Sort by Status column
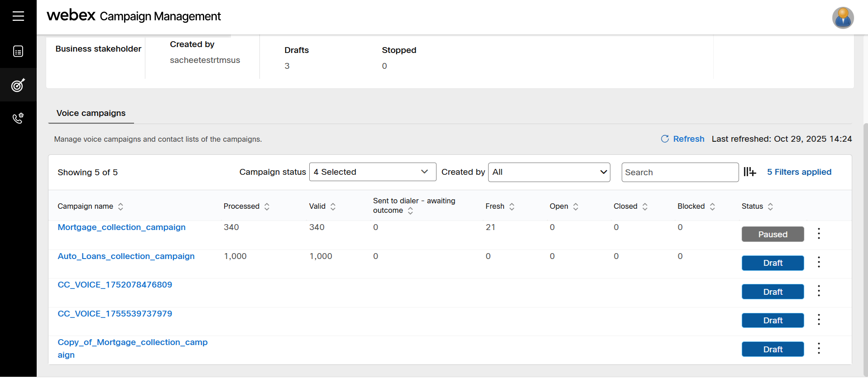The width and height of the screenshot is (868, 384). pyautogui.click(x=770, y=206)
